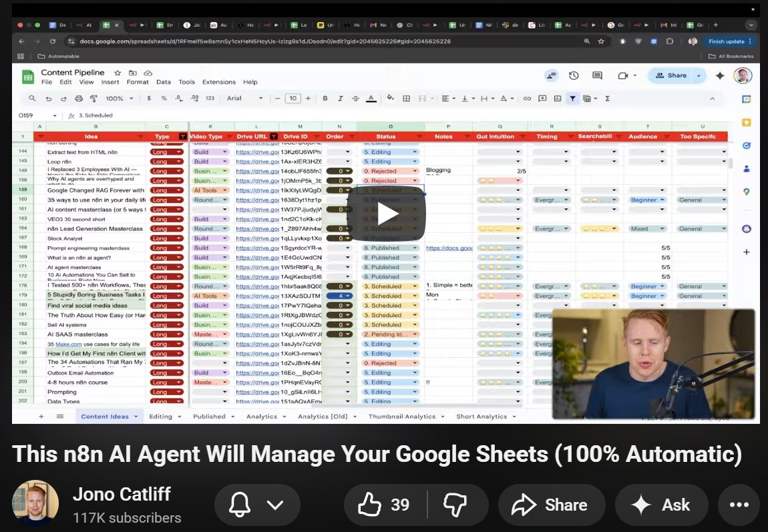Image resolution: width=768 pixels, height=532 pixels.
Task: Click the move-to-folder icon beside title
Action: point(132,73)
